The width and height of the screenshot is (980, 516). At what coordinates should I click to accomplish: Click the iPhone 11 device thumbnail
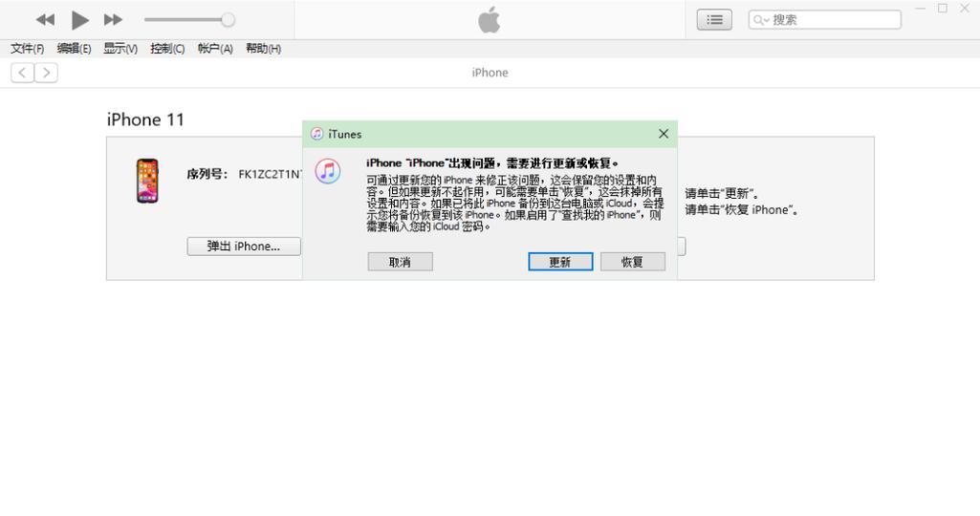point(147,181)
